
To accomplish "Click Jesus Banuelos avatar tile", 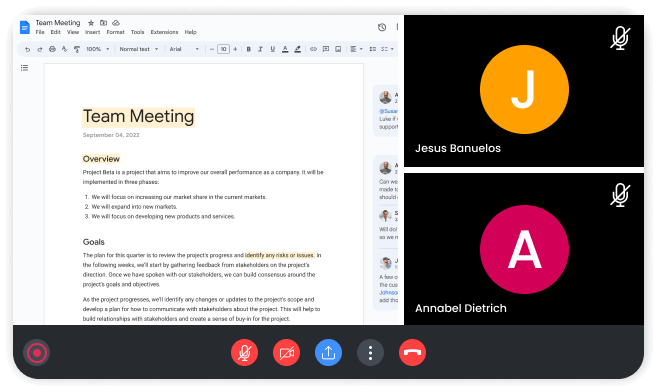I will coord(524,89).
